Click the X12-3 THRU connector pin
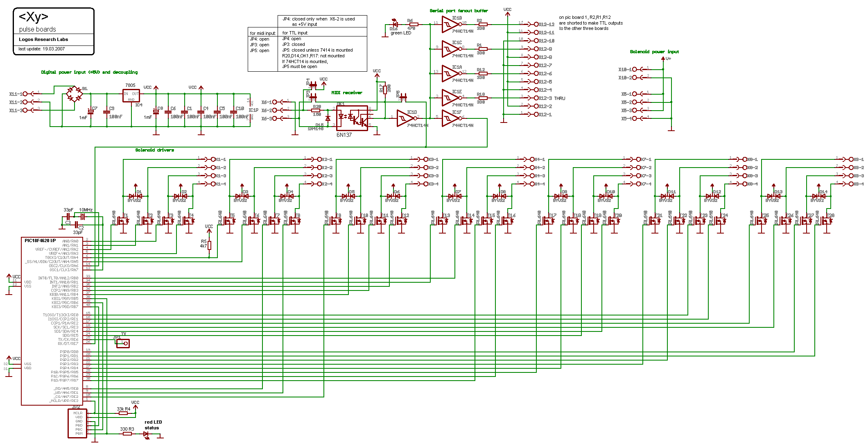The width and height of the screenshot is (868, 447). point(536,98)
